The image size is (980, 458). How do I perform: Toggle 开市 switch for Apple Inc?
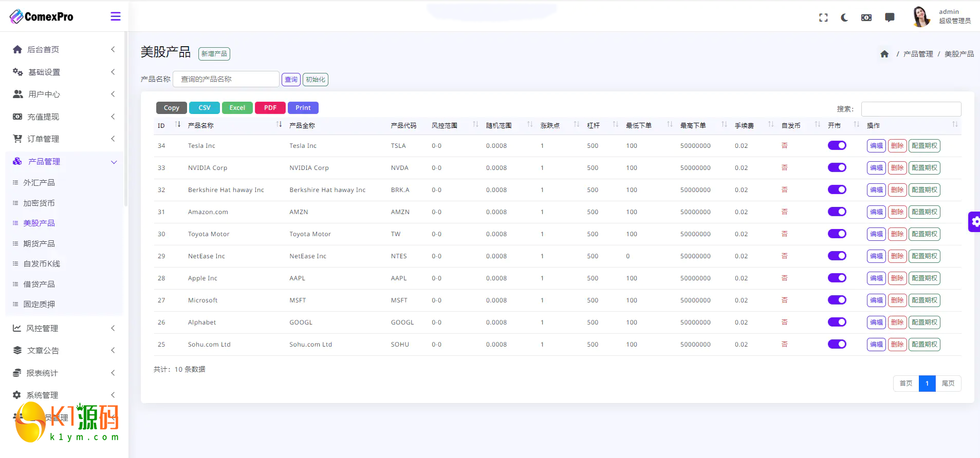point(837,278)
